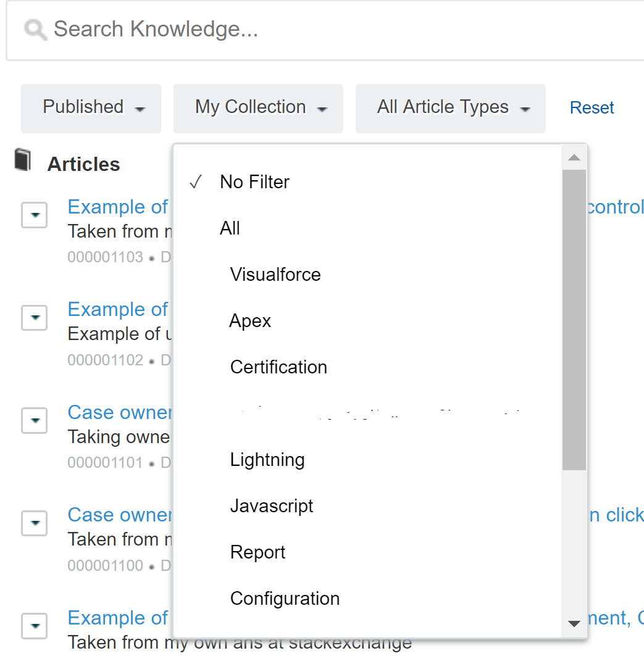Click the Search Knowledge input field
This screenshot has height=656, width=644.
(x=247, y=28)
